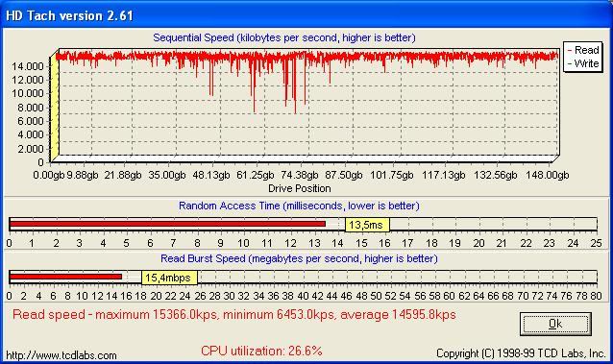The image size is (613, 364).
Task: Click the 148.00gb drive position label
Action: (547, 175)
